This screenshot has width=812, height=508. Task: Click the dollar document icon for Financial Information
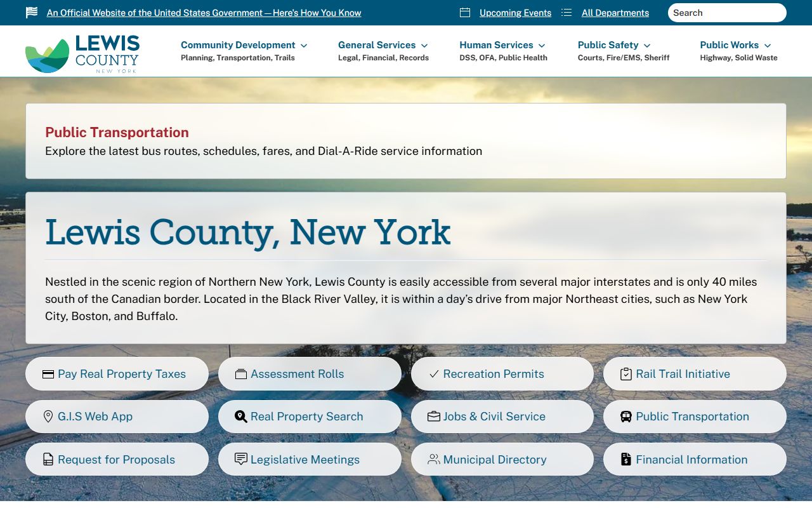pyautogui.click(x=625, y=459)
